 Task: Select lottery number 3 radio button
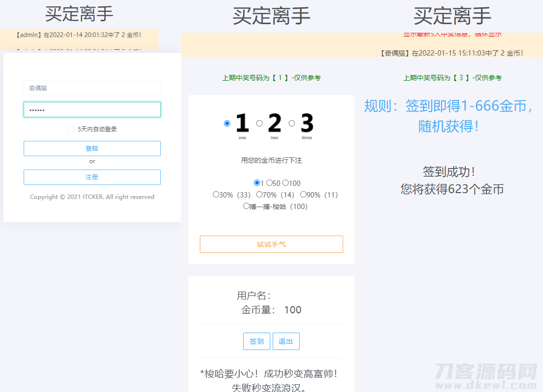[x=292, y=123]
